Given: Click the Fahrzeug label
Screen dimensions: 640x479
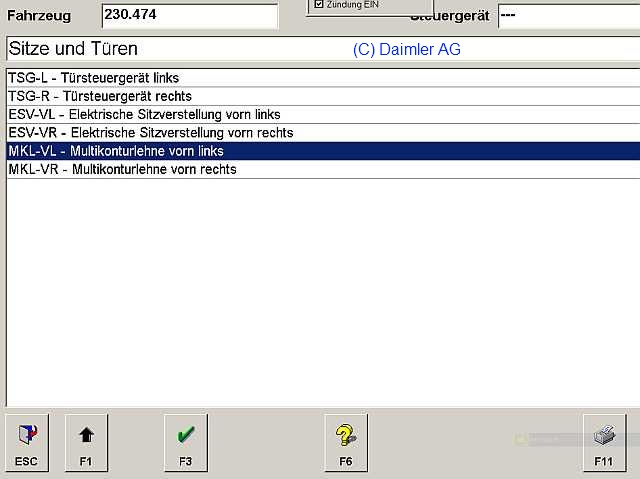Looking at the screenshot, I should click(42, 17).
